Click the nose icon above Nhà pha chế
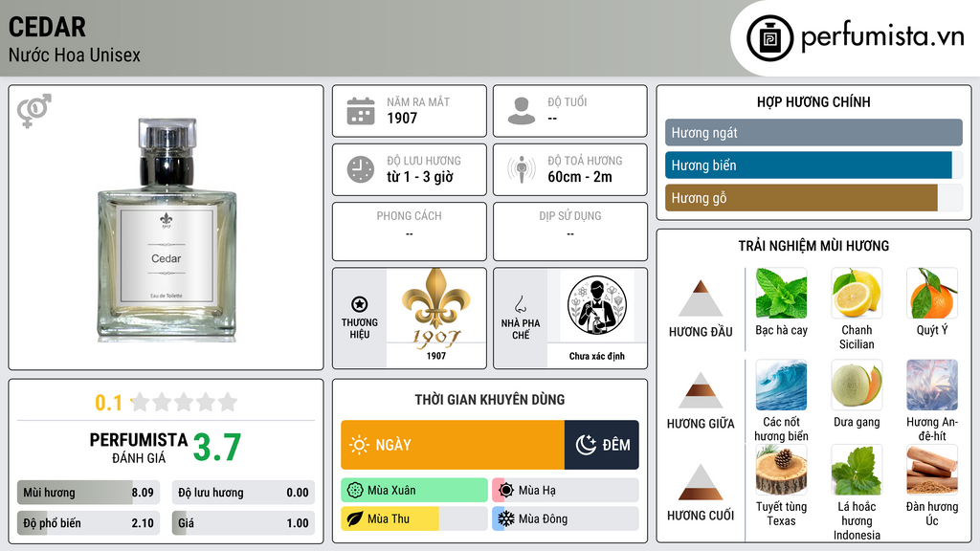The image size is (980, 551). 520,304
